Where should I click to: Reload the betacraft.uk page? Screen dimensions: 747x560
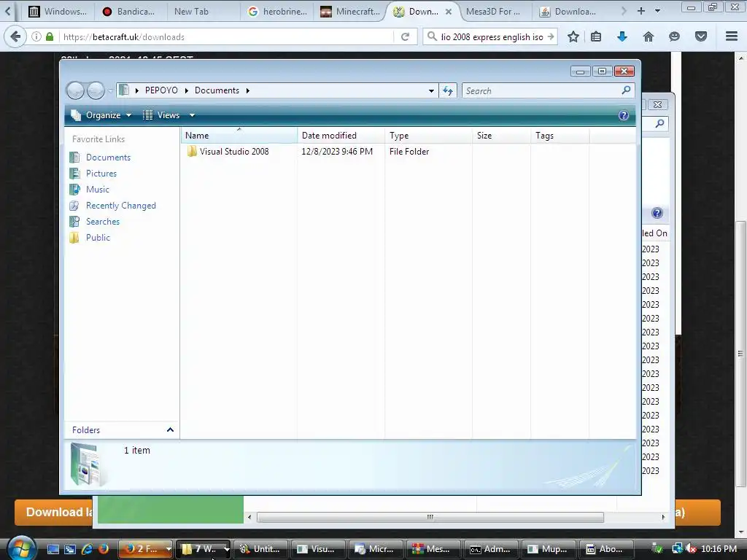[405, 36]
